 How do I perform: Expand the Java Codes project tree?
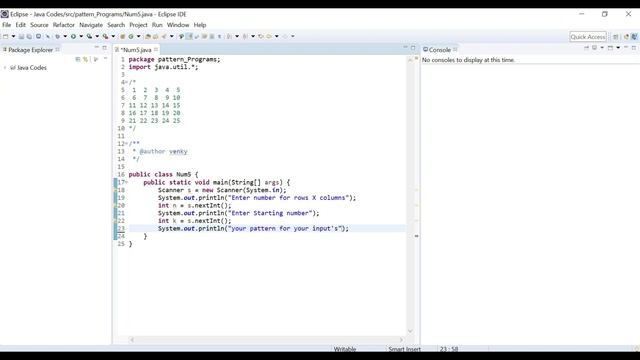click(5, 68)
